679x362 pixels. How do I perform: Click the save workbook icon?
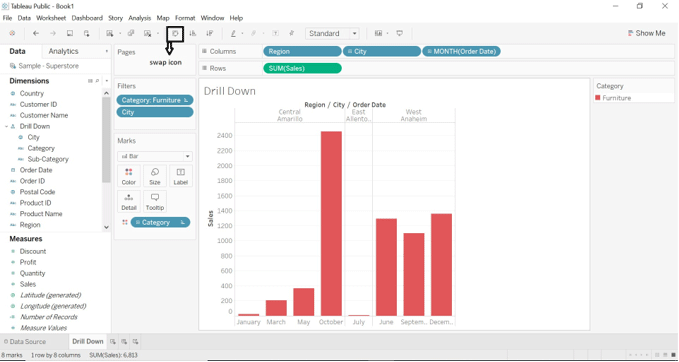click(70, 33)
